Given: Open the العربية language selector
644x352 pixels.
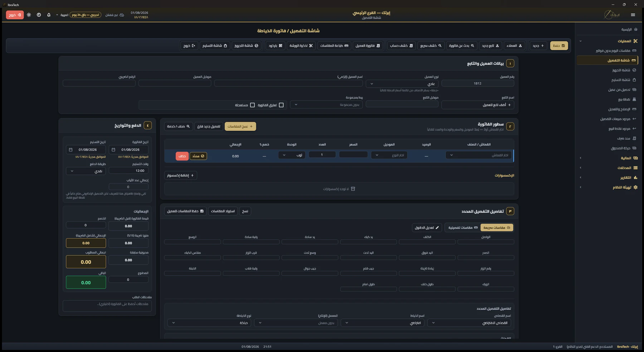Looking at the screenshot, I should coord(63,15).
